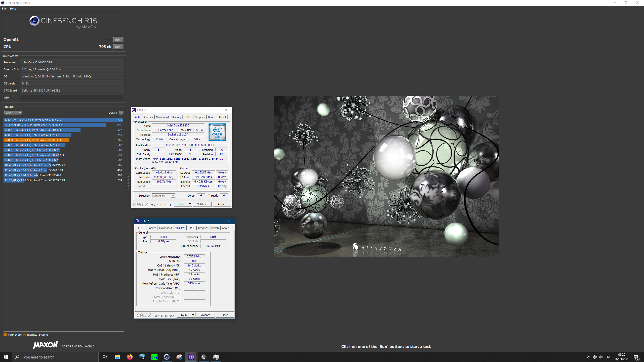Image resolution: width=644 pixels, height=362 pixels.
Task: Open the SPD tab in lower CPU-Z window
Action: coord(191,228)
